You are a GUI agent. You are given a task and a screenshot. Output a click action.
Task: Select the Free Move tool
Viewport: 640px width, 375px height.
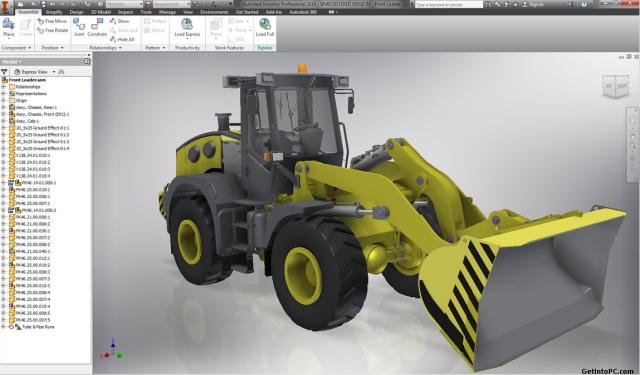click(x=52, y=21)
